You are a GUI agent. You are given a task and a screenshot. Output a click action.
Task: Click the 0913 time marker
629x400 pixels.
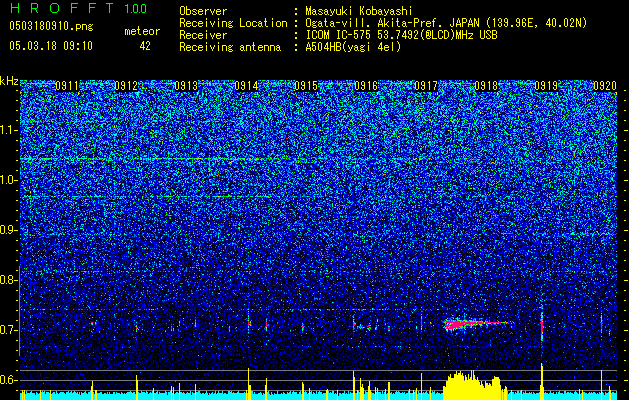(186, 86)
